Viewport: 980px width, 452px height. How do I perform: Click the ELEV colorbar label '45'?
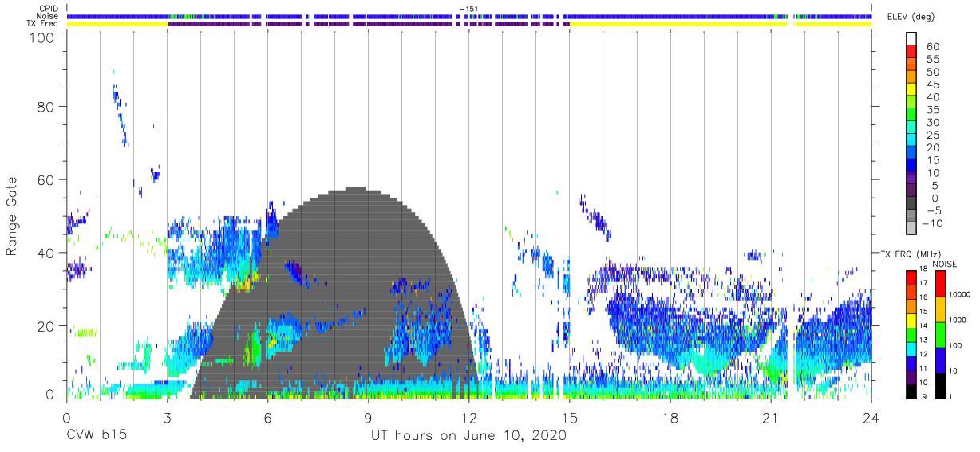pyautogui.click(x=932, y=85)
